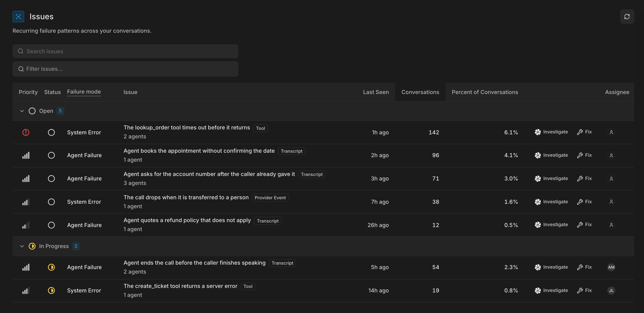This screenshot has width=644, height=313.
Task: Click priority bars icon on account number row
Action: pos(26,178)
